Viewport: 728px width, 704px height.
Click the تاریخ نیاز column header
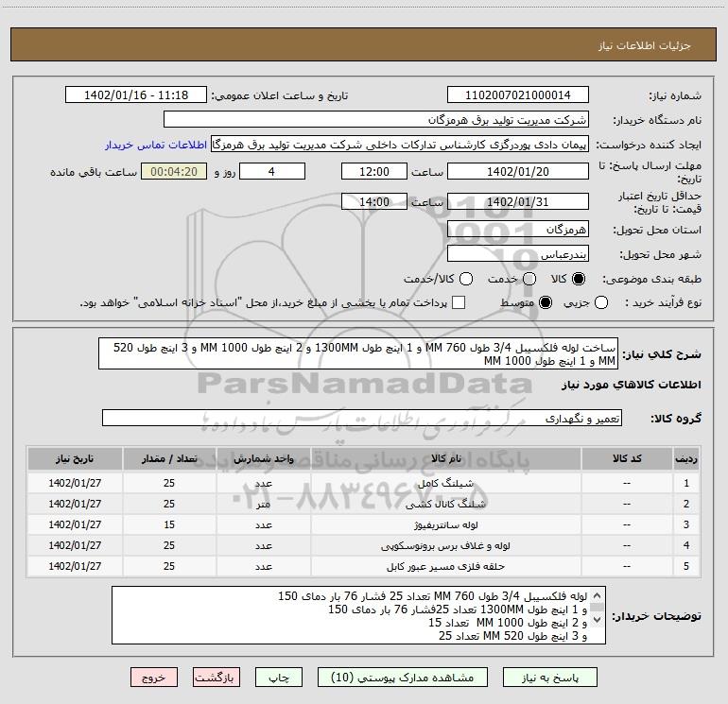click(x=75, y=458)
